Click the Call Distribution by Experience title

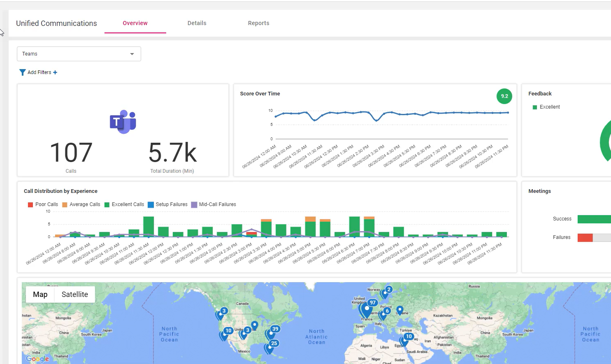(60, 191)
